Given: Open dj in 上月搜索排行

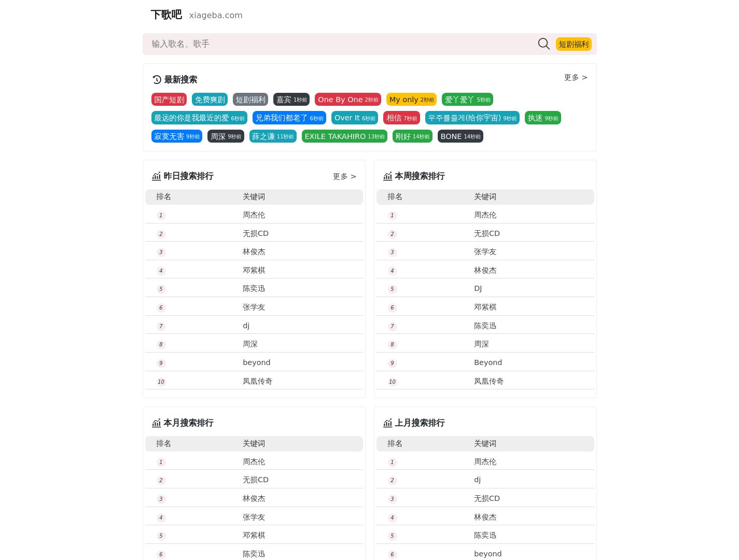Looking at the screenshot, I should (477, 480).
